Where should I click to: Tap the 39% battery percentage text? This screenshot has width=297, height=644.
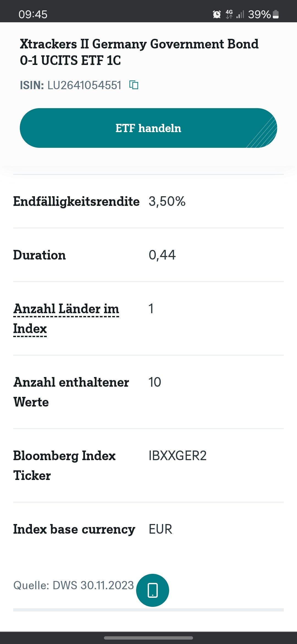click(x=259, y=14)
